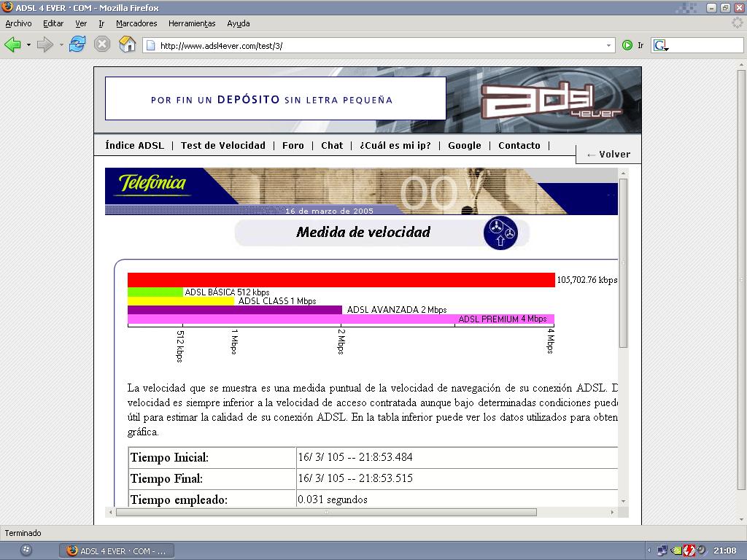This screenshot has height=560, width=747.
Task: Click the Firefox icon in the title bar
Action: (x=7, y=7)
